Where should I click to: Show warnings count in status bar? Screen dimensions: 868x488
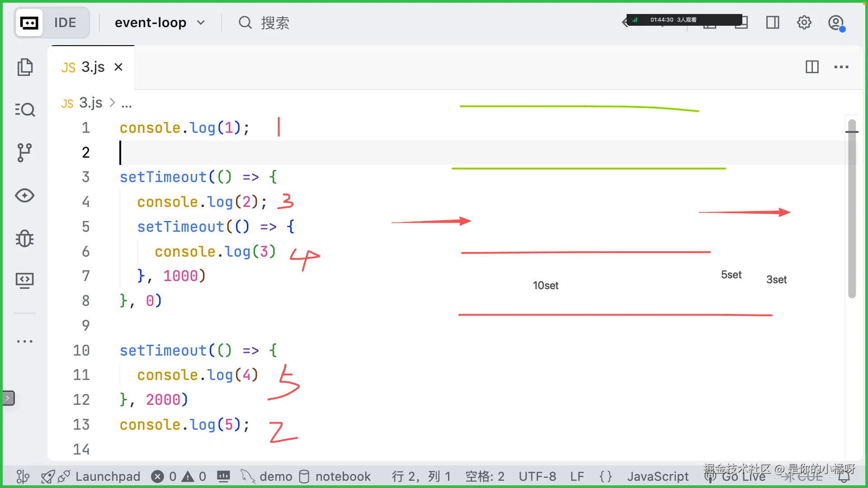194,476
